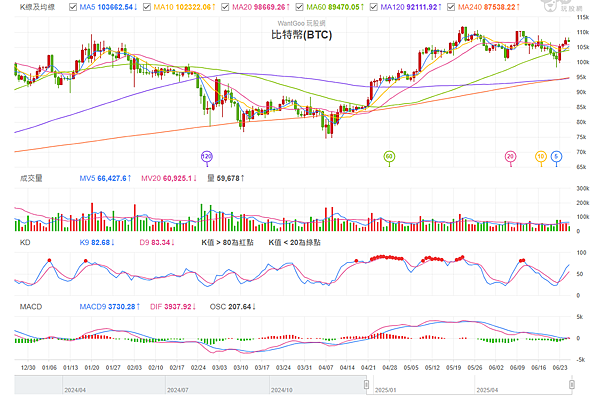600x397 pixels.
Task: Click the 06/09 date axis label
Action: (x=517, y=368)
